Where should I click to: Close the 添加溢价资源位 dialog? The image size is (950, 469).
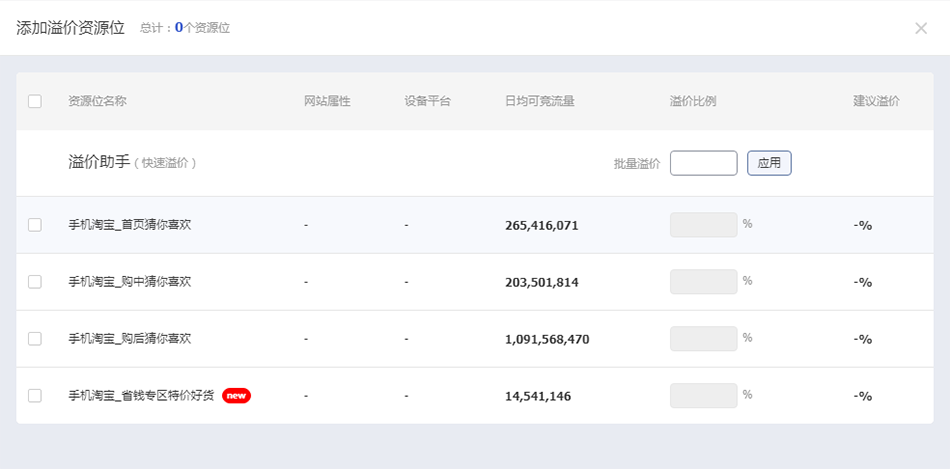coord(921,28)
